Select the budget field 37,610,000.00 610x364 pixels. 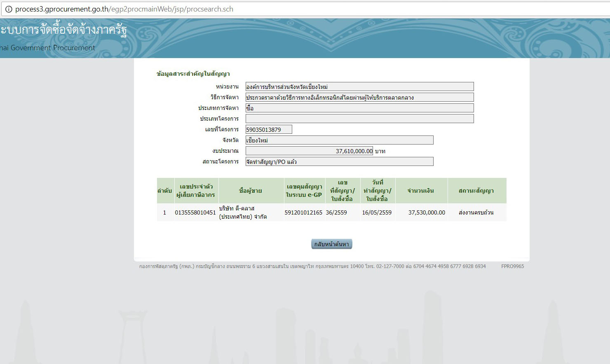(x=309, y=151)
